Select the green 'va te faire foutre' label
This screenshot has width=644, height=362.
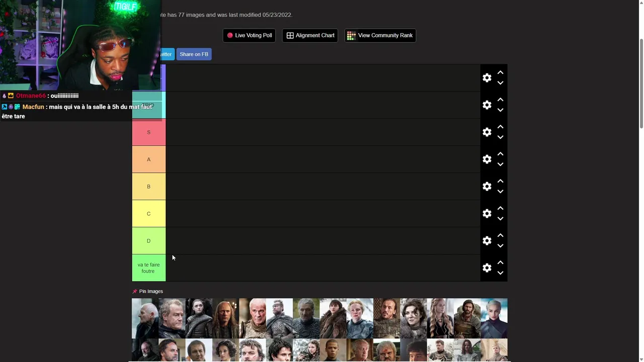(148, 268)
